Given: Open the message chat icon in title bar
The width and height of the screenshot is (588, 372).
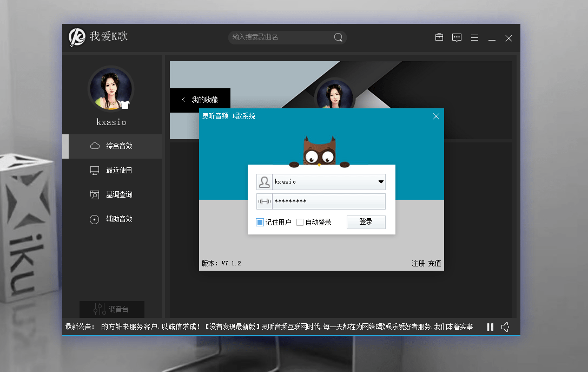Looking at the screenshot, I should [x=457, y=37].
